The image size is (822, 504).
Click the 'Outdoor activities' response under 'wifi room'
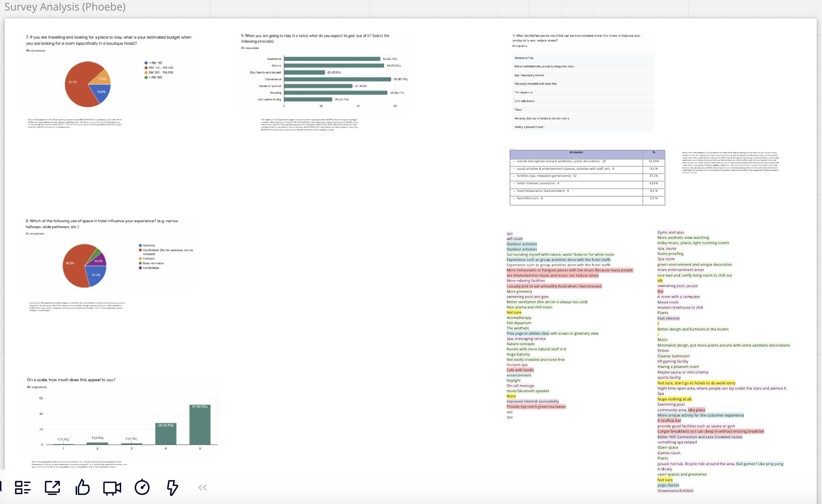tap(521, 244)
